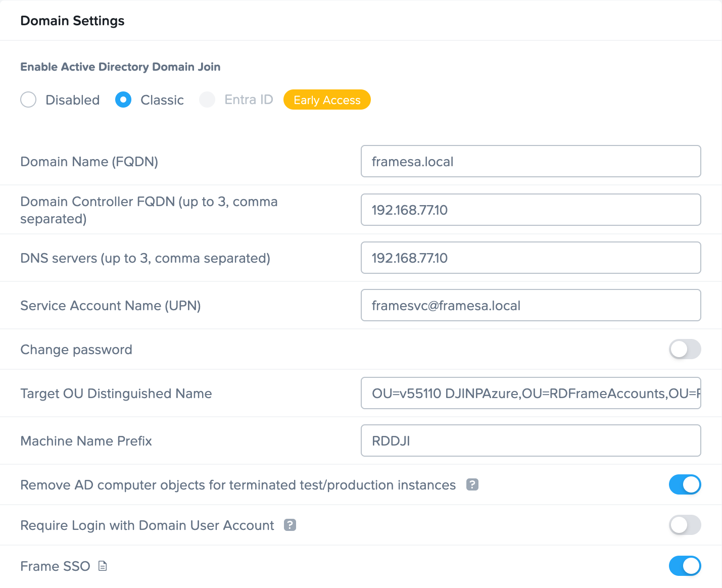Edit the Service Account Name UPN field
Viewport: 722px width, 588px height.
pos(531,305)
